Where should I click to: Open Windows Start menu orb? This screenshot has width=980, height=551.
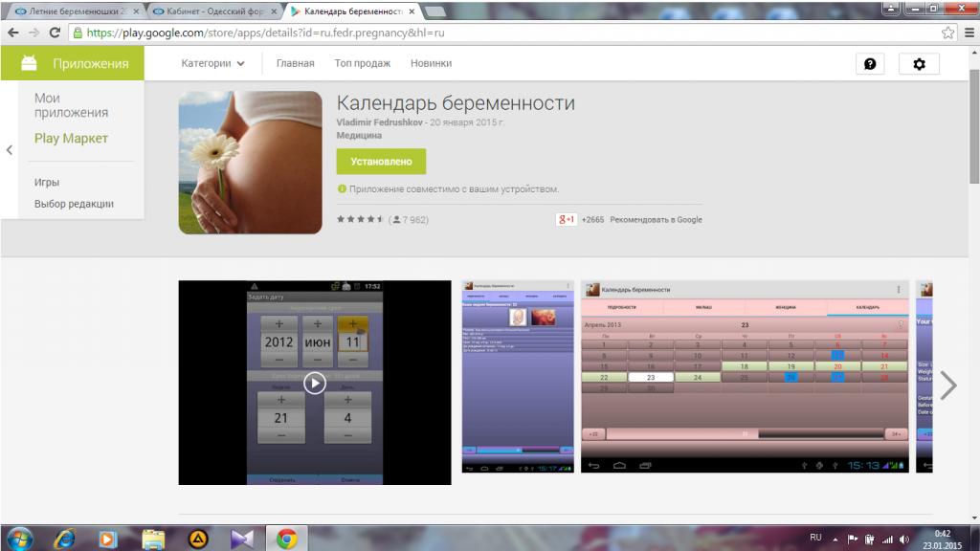19,537
